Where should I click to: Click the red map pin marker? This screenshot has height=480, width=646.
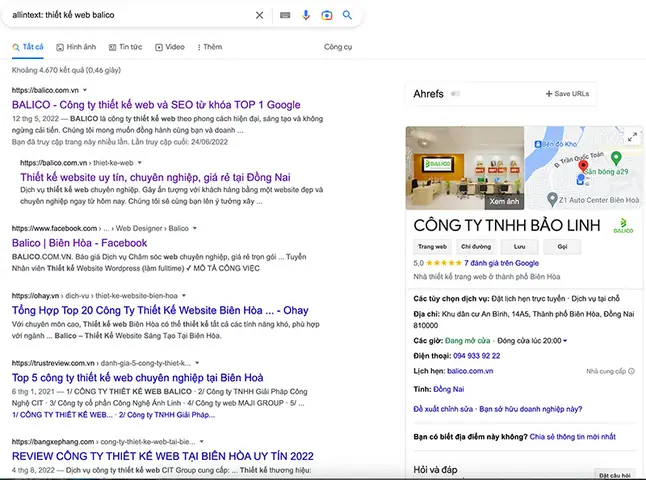point(583,166)
